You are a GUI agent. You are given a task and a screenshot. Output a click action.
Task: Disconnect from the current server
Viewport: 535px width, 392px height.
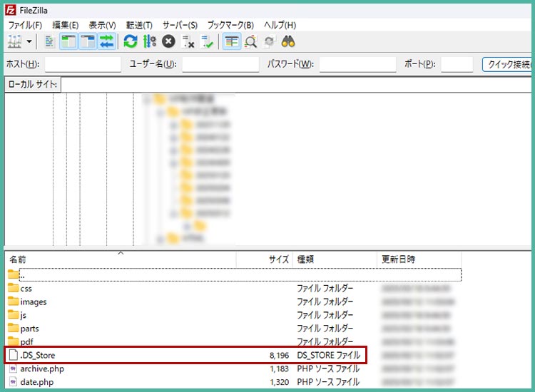[x=188, y=41]
